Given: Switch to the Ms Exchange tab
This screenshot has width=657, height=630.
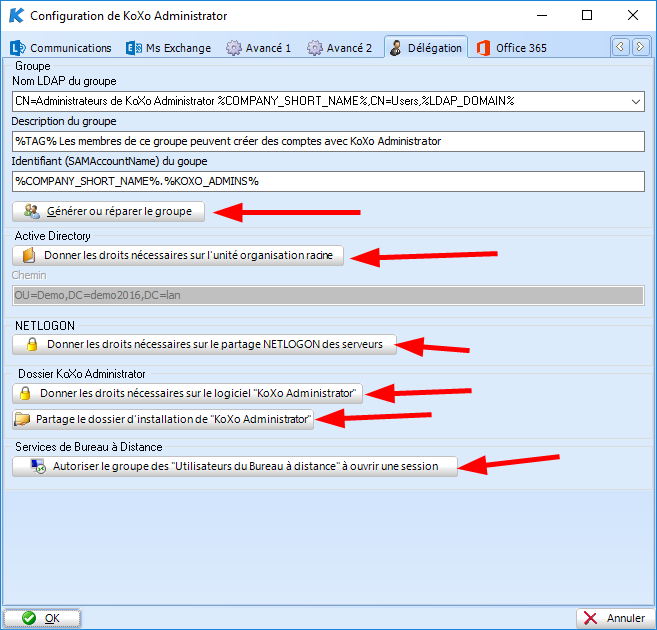Looking at the screenshot, I should pos(169,48).
